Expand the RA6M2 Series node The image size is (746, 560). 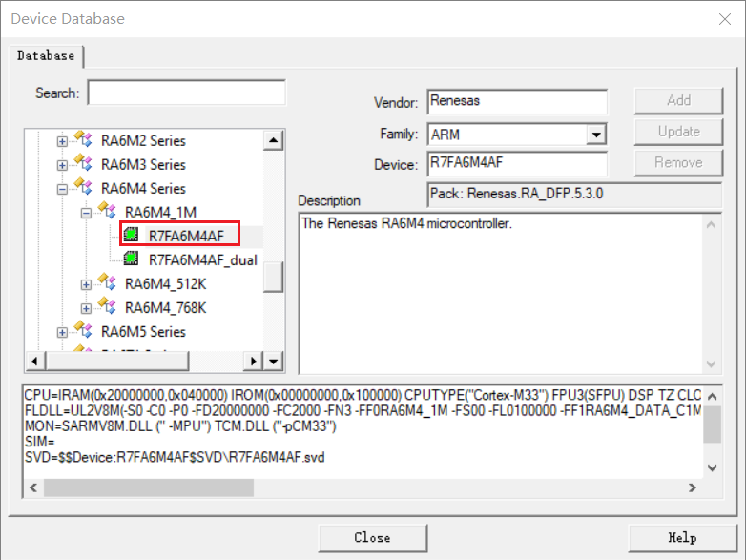62,141
